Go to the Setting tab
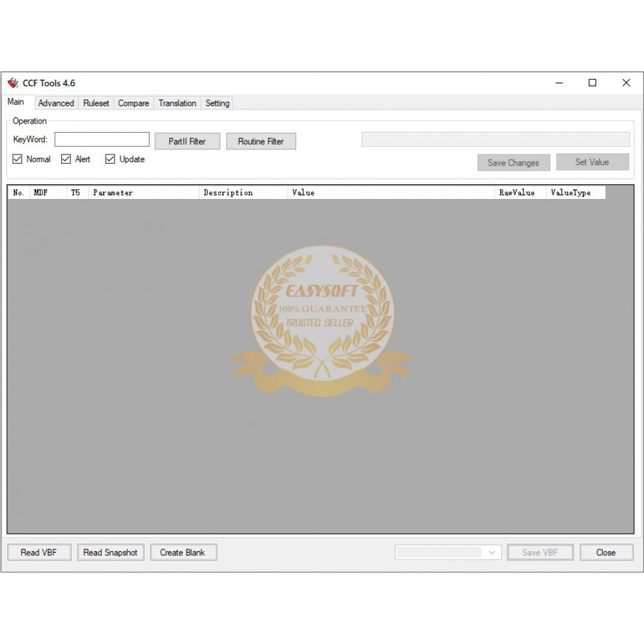644x644 pixels. coord(217,103)
